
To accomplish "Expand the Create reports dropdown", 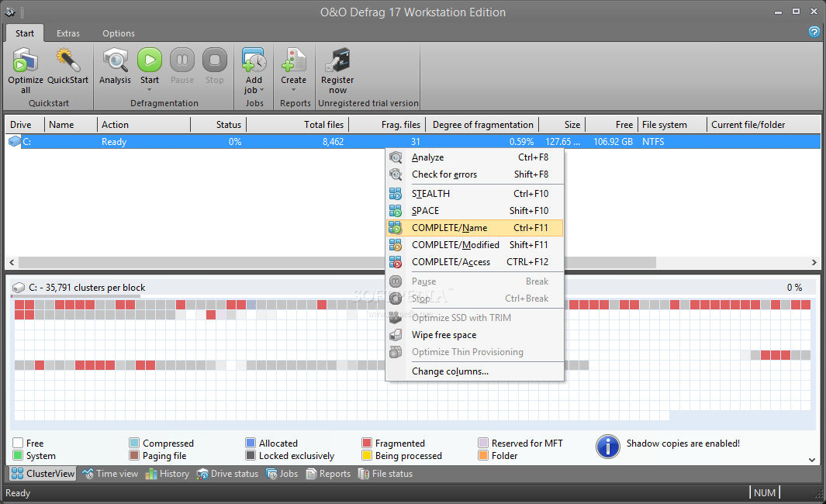I will [x=293, y=89].
